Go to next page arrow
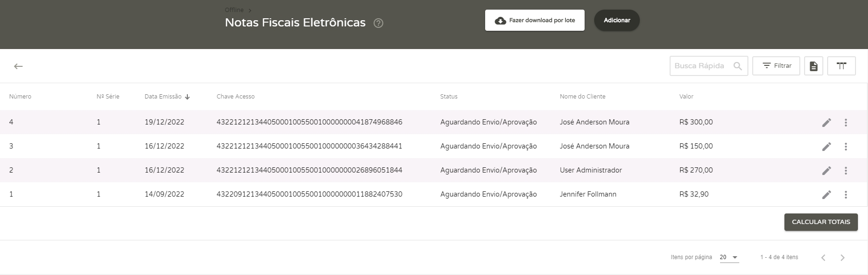868x275 pixels. 842,258
